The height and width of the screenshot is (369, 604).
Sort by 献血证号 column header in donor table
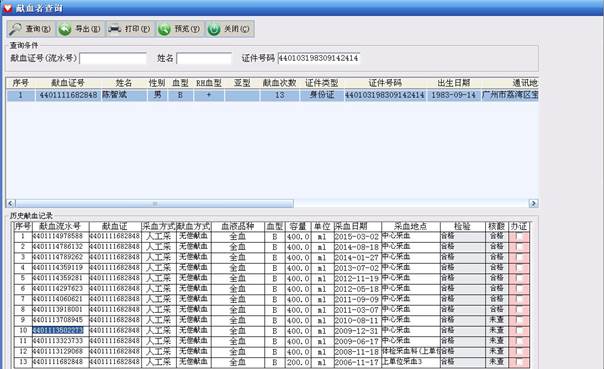pos(68,83)
